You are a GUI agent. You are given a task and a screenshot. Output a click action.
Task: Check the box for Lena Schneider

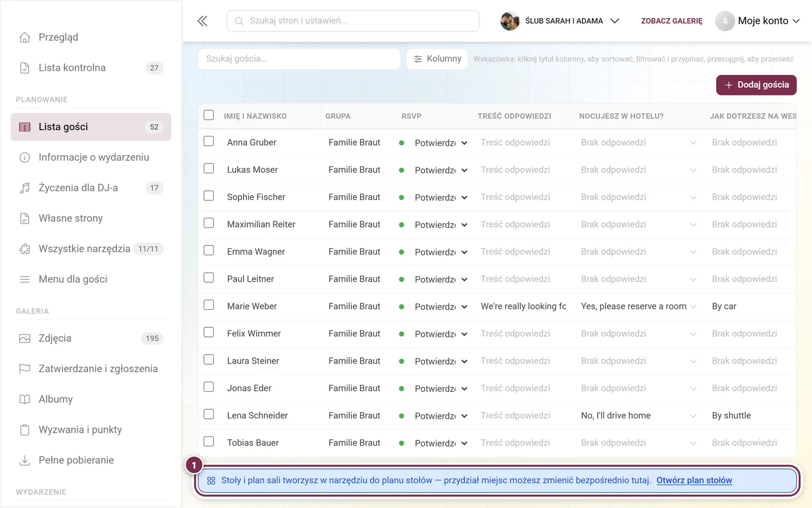(209, 414)
